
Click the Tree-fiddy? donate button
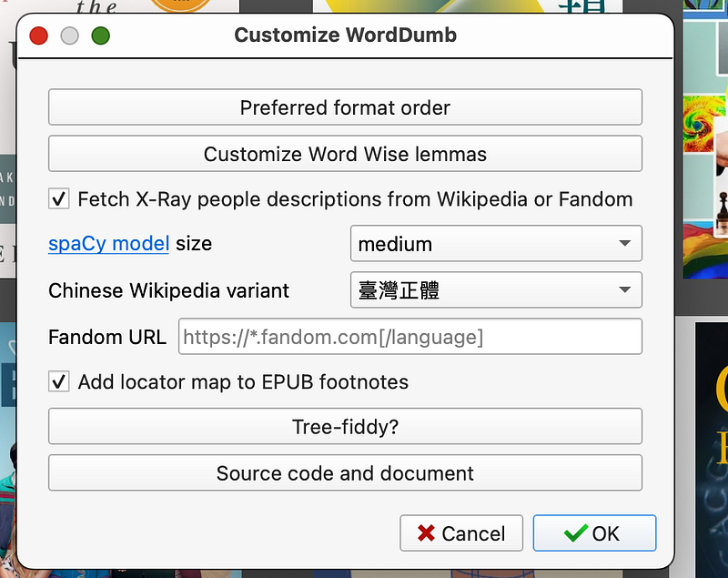(345, 426)
